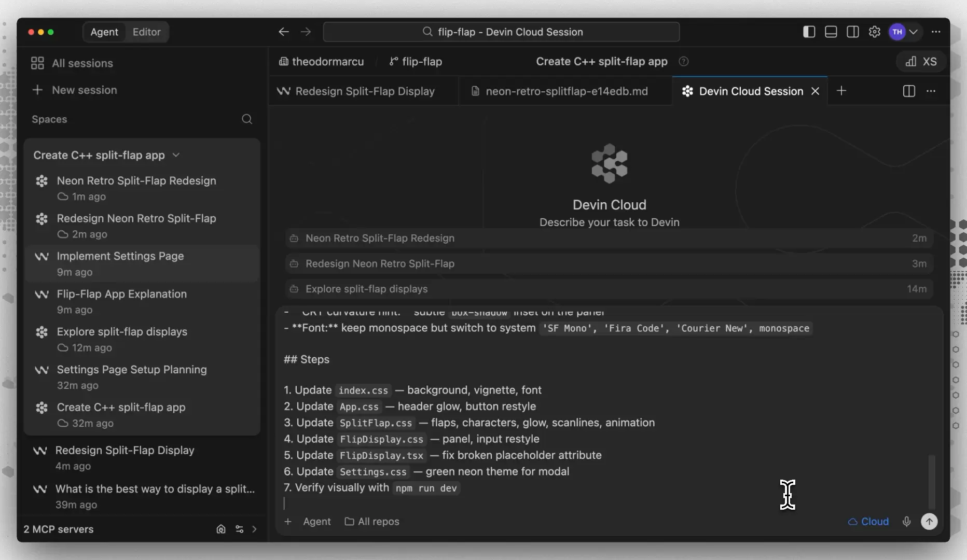Open the settings gear icon
Viewport: 967px width, 560px height.
point(875,32)
